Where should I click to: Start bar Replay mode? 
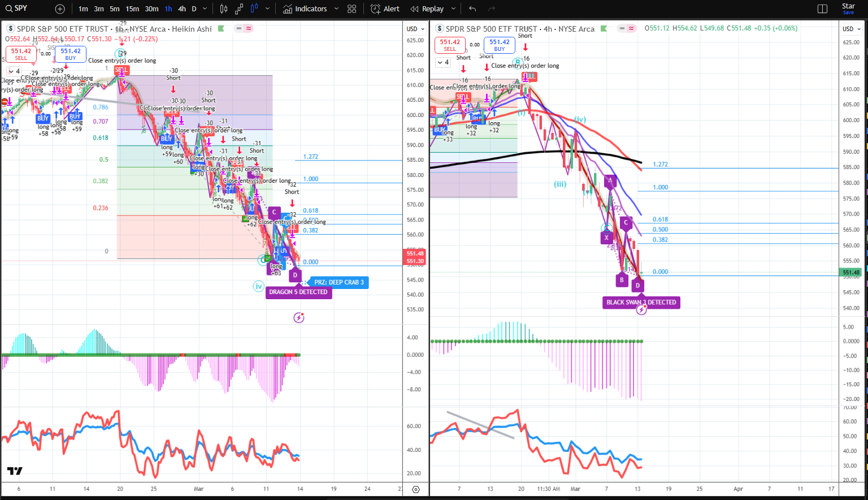tap(427, 9)
